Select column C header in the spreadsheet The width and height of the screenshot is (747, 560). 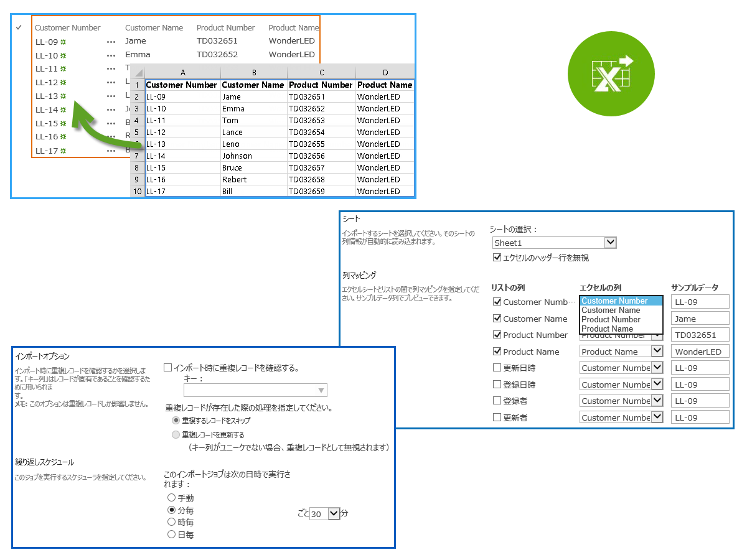pyautogui.click(x=321, y=73)
